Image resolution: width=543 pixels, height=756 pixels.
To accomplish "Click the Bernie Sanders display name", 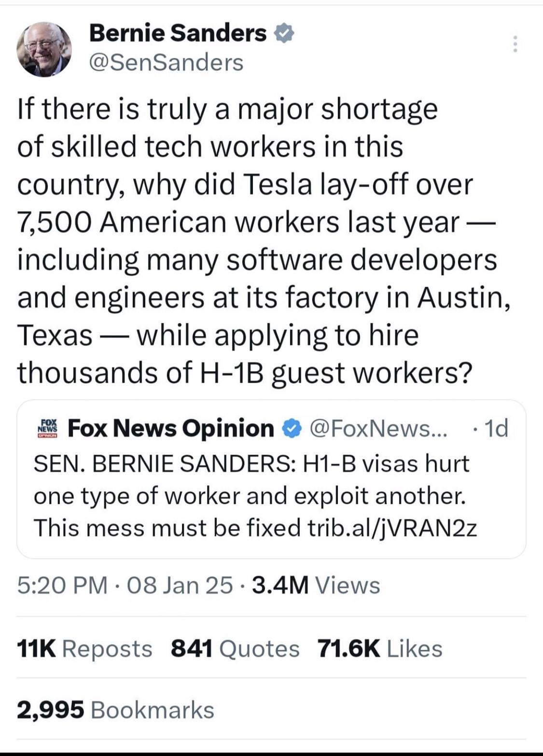I will [178, 33].
